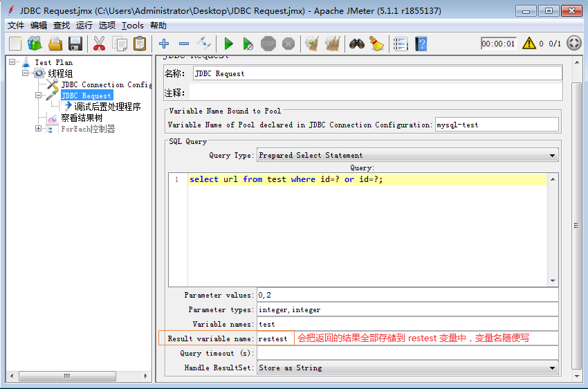Open Help with question mark icon
The width and height of the screenshot is (588, 389).
421,44
